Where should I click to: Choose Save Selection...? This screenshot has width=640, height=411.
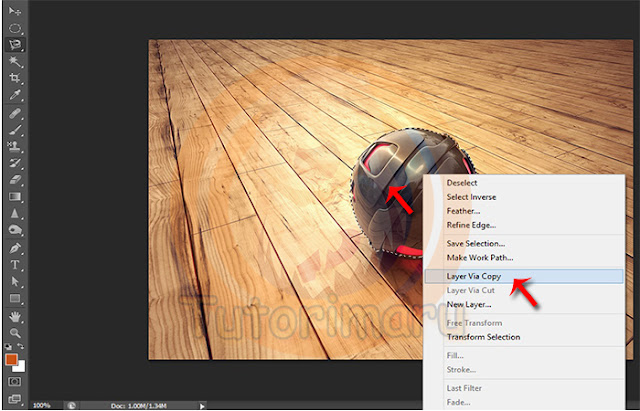point(476,244)
